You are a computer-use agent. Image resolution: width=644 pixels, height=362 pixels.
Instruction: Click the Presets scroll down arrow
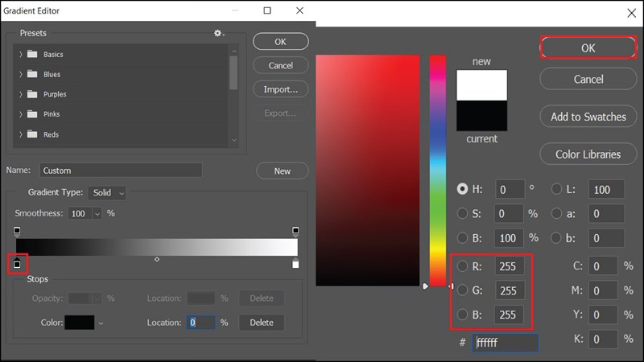(x=234, y=140)
